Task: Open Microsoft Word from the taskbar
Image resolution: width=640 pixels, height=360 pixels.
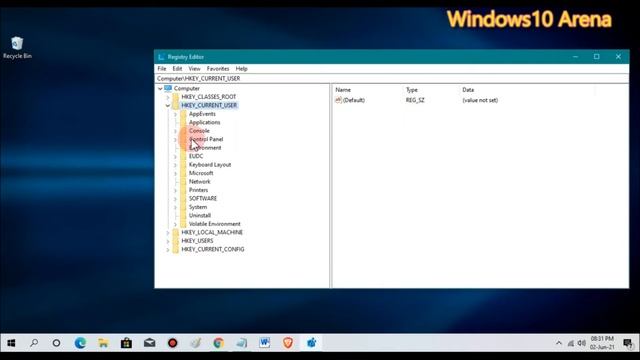Action: [264, 343]
